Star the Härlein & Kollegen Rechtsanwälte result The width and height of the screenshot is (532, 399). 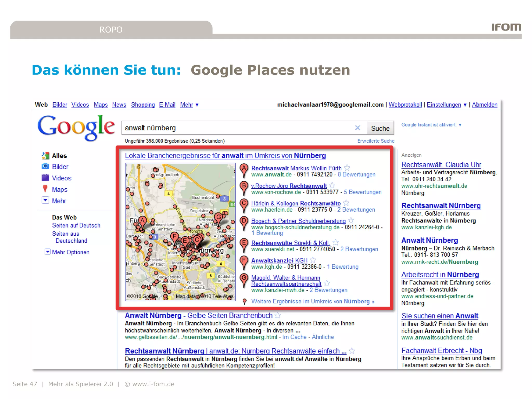[x=346, y=203]
